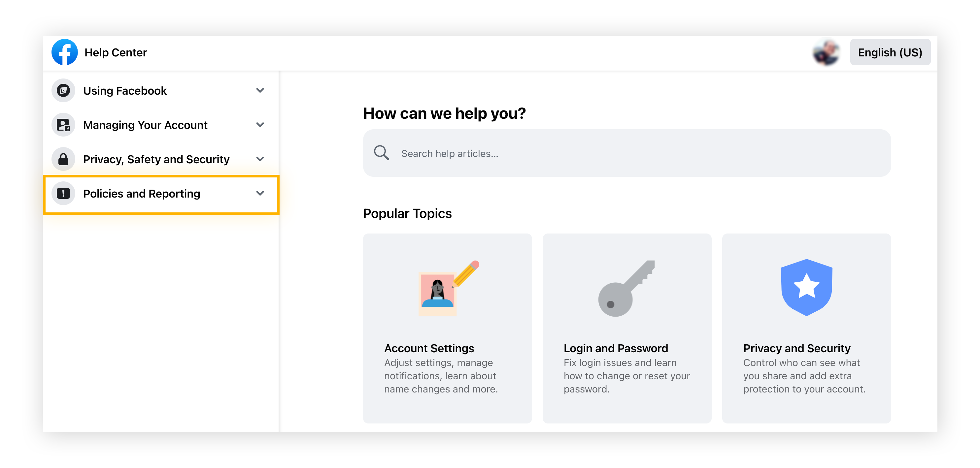Screen dimensions: 980x468
Task: Open the Policies and Reporting menu item
Action: pyautogui.click(x=142, y=194)
